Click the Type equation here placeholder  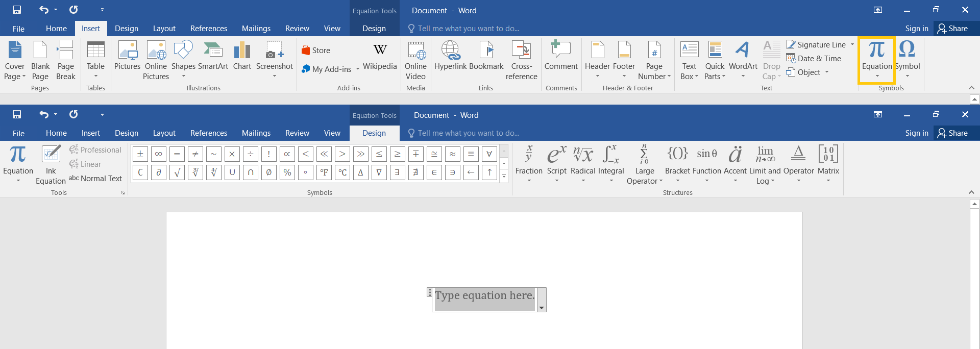pyautogui.click(x=485, y=295)
